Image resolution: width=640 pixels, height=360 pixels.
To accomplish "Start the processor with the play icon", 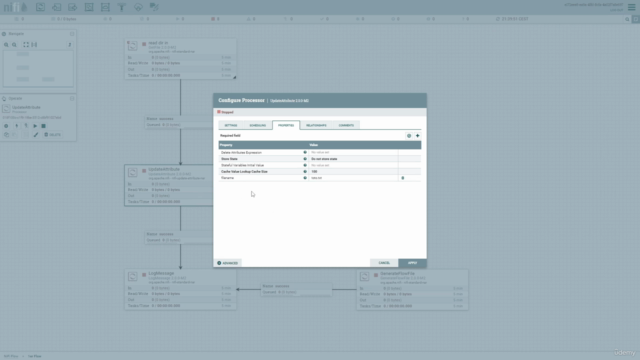I will pyautogui.click(x=35, y=126).
